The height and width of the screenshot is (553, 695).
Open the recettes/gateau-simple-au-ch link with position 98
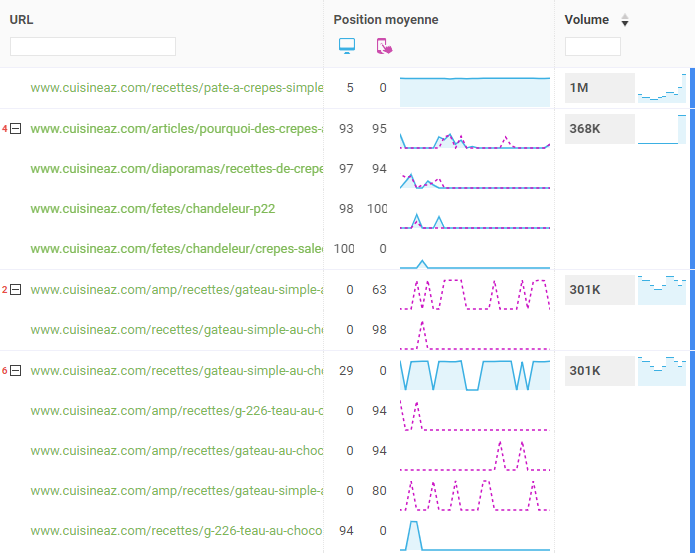coord(177,330)
